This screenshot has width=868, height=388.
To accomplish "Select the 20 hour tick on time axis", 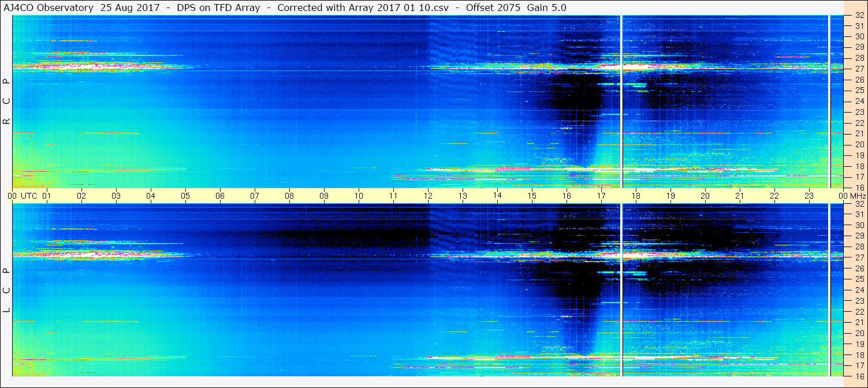I will click(705, 196).
